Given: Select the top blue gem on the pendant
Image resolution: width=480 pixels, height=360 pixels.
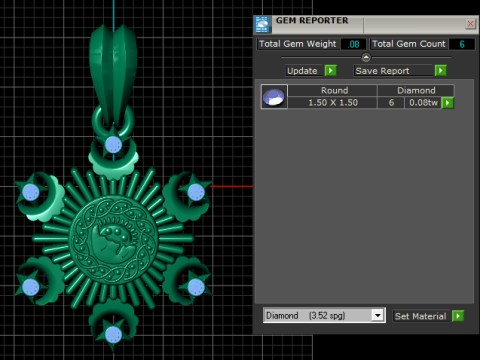Looking at the screenshot, I should tap(113, 145).
